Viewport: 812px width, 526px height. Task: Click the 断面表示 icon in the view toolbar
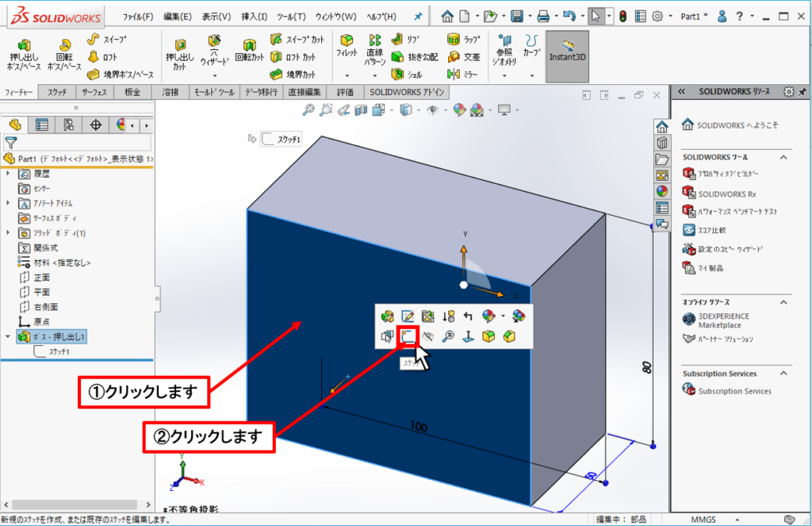pyautogui.click(x=361, y=109)
